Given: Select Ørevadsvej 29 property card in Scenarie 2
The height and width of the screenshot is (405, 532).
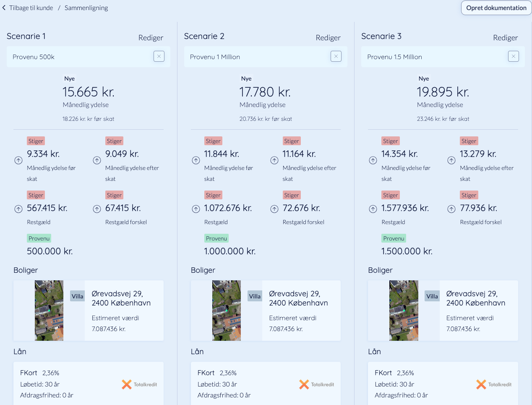Looking at the screenshot, I should tap(266, 311).
